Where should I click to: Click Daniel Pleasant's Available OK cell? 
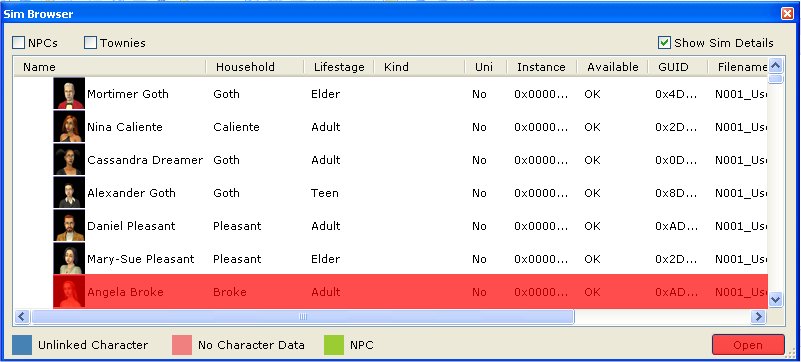593,226
